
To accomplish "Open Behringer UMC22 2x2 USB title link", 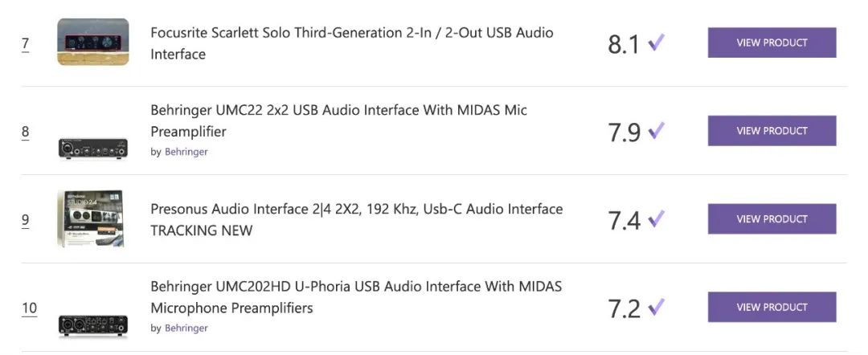I will pos(339,120).
